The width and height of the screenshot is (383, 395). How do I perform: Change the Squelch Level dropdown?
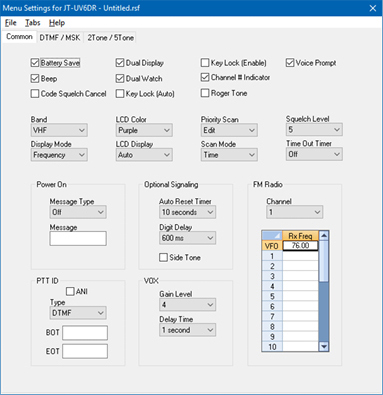(314, 130)
